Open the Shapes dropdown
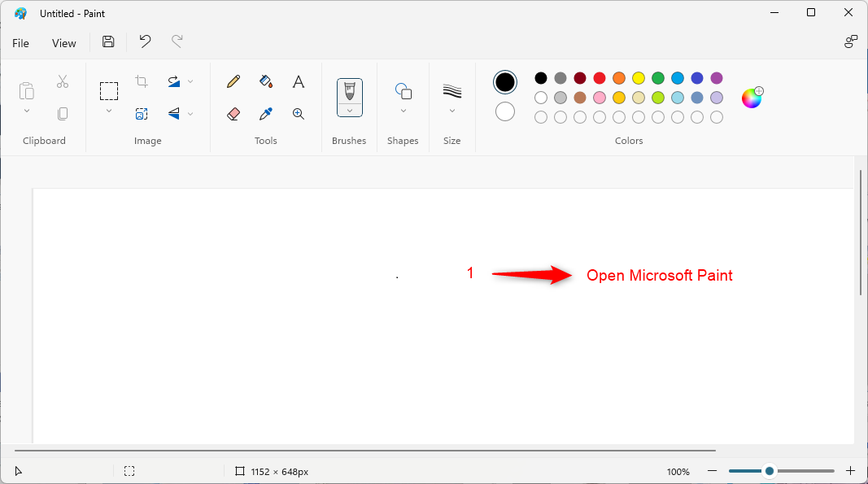This screenshot has height=484, width=868. coord(403,110)
